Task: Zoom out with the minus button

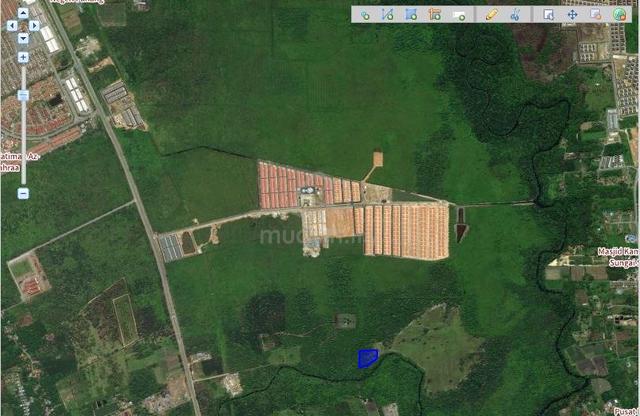Action: [x=23, y=194]
